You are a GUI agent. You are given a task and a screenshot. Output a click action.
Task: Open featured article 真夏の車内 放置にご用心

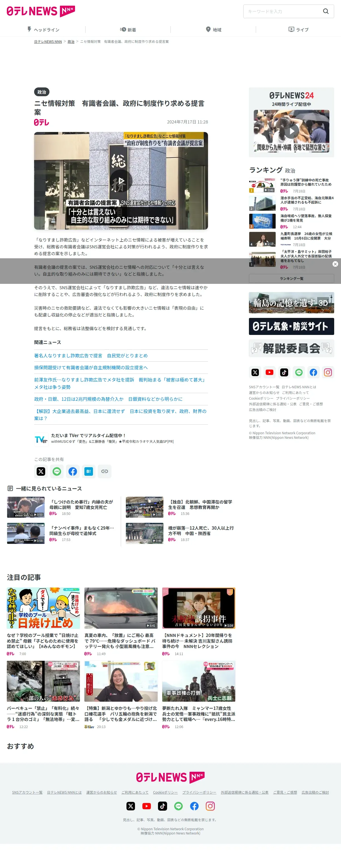121,621
